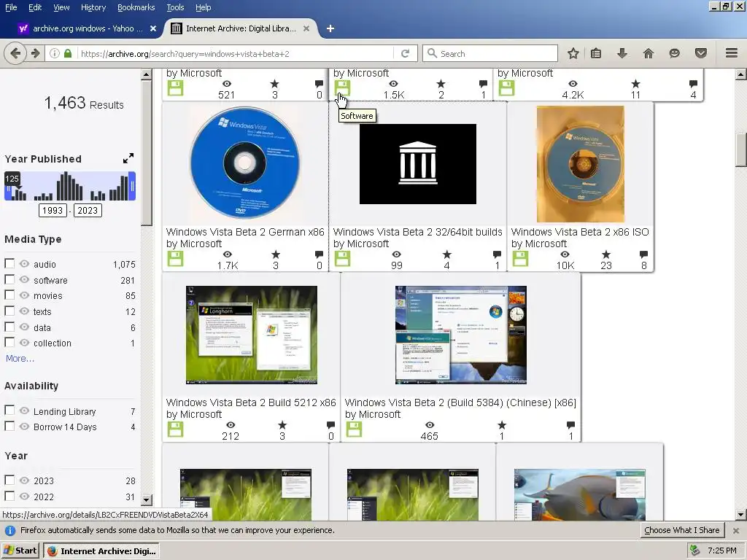The height and width of the screenshot is (560, 747).
Task: Check the 2023 year checkbox
Action: click(x=9, y=480)
